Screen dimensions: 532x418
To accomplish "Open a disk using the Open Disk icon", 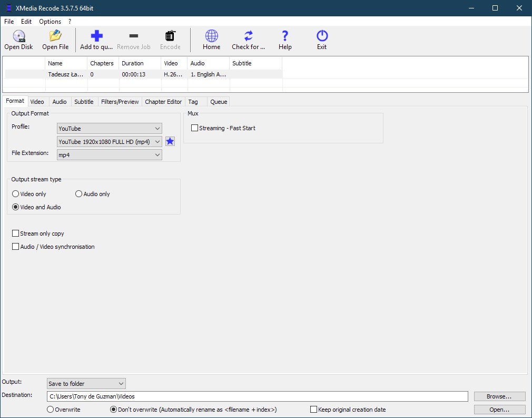I will 18,40.
